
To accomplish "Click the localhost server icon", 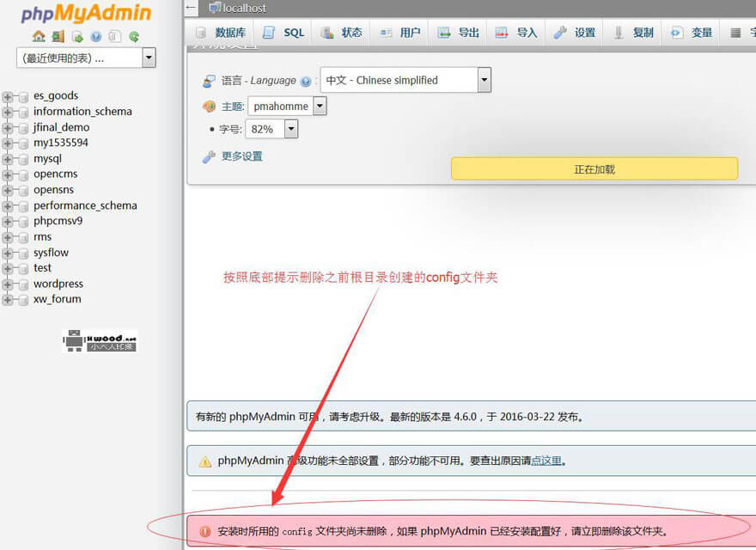I will pos(215,8).
